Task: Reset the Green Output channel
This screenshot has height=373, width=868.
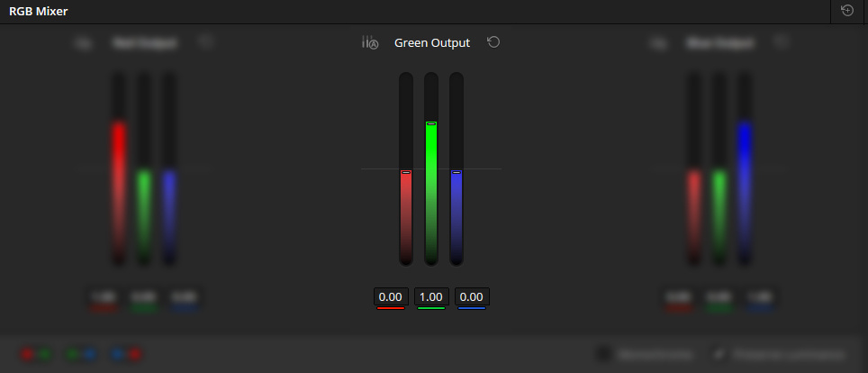Action: pos(493,42)
